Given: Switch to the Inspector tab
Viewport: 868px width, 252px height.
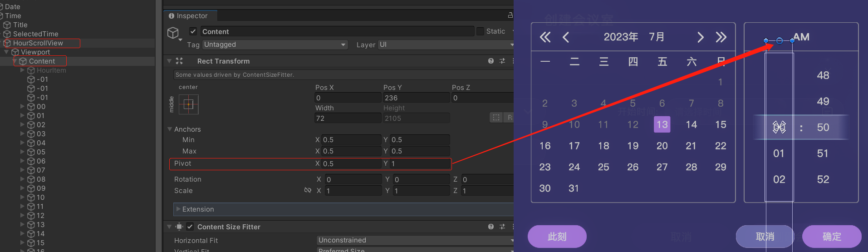Looking at the screenshot, I should [190, 16].
